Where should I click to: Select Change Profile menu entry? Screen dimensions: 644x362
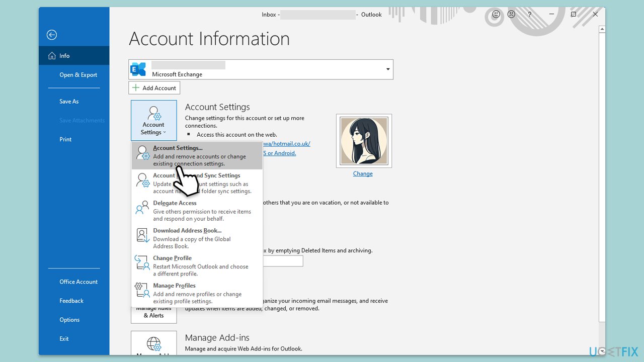click(x=197, y=266)
